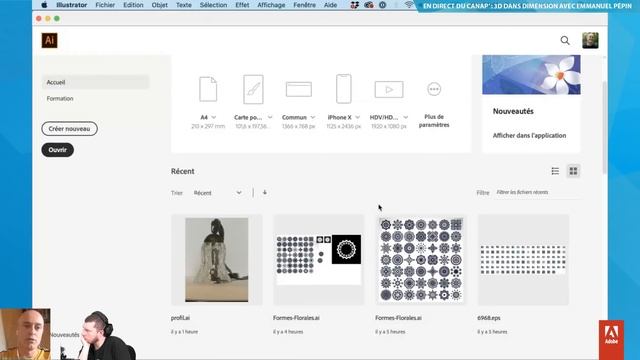Open the Aide menu
Viewport: 640px width, 360px height.
[330, 5]
